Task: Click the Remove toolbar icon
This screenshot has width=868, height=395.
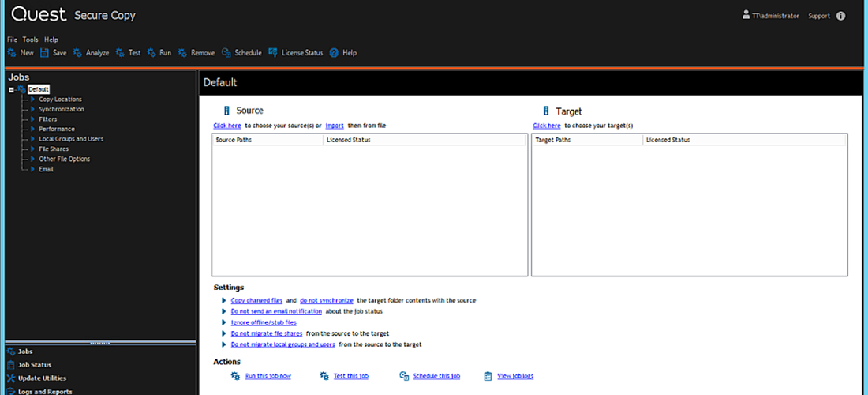Action: pyautogui.click(x=183, y=53)
